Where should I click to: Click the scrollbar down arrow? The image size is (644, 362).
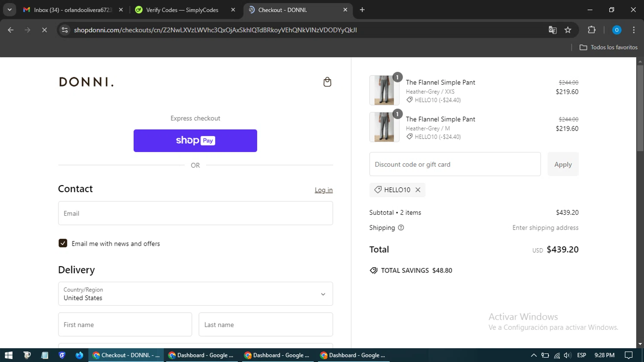(640, 344)
